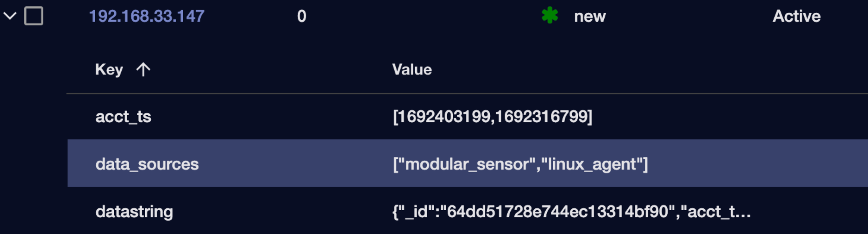Image resolution: width=868 pixels, height=234 pixels.
Task: Collapse the 192.168.33.147 row details chevron
Action: pos(10,16)
